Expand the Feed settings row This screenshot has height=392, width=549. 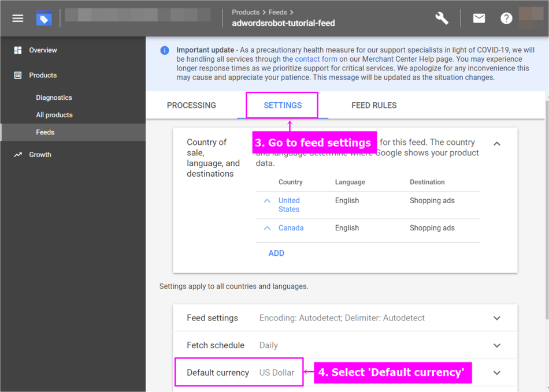coord(497,318)
